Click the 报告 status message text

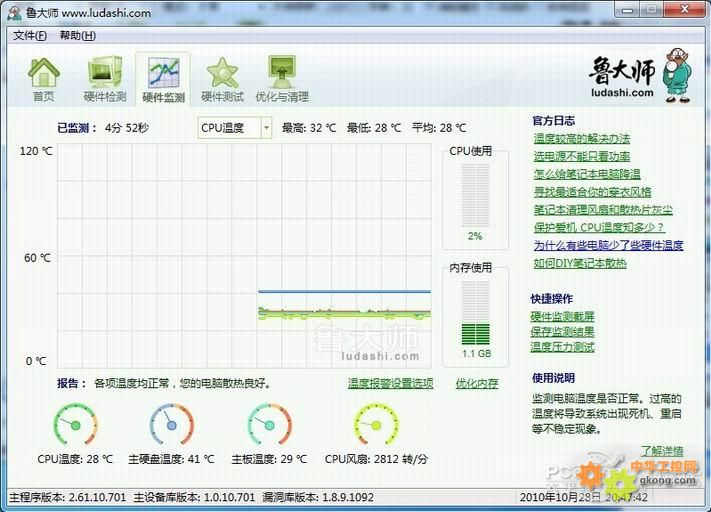pos(182,384)
